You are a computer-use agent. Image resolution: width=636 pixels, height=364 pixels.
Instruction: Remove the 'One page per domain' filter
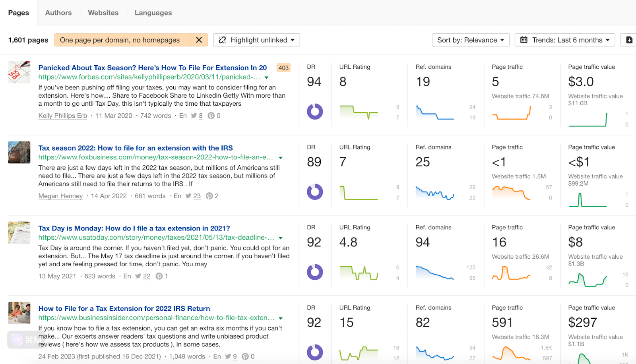199,40
